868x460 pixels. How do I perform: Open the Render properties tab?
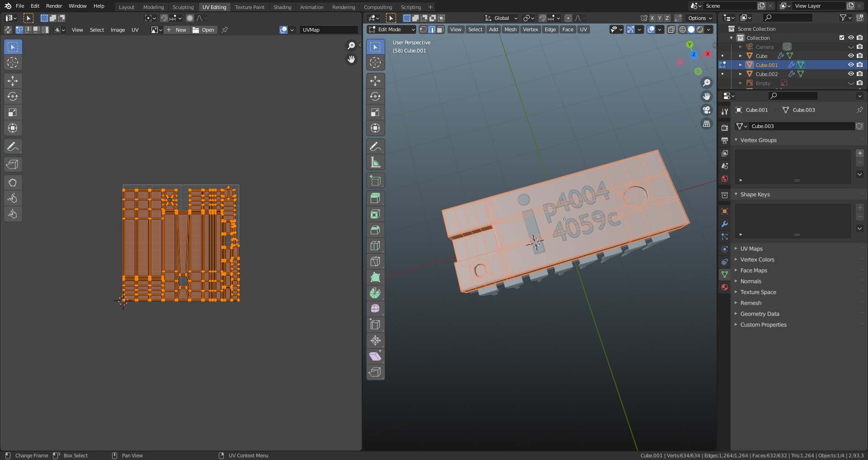(x=725, y=128)
